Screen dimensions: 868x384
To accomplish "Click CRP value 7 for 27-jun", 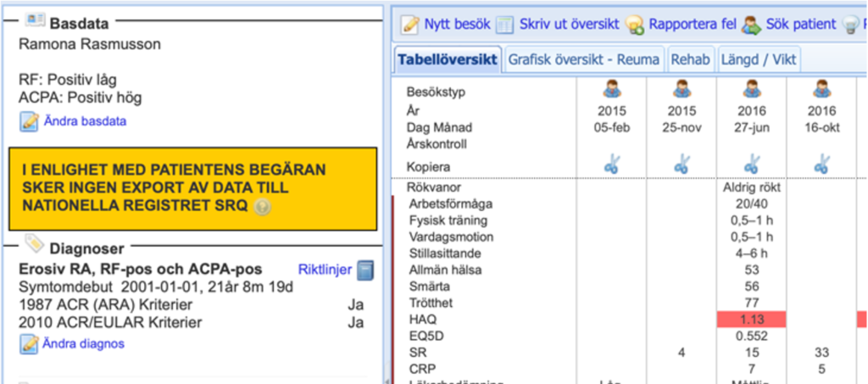I will click(x=751, y=369).
